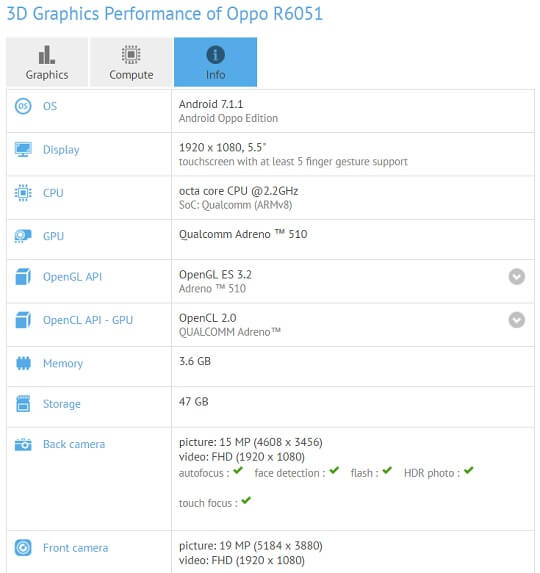Select the Info tab
Image resolution: width=540 pixels, height=573 pixels.
[215, 62]
